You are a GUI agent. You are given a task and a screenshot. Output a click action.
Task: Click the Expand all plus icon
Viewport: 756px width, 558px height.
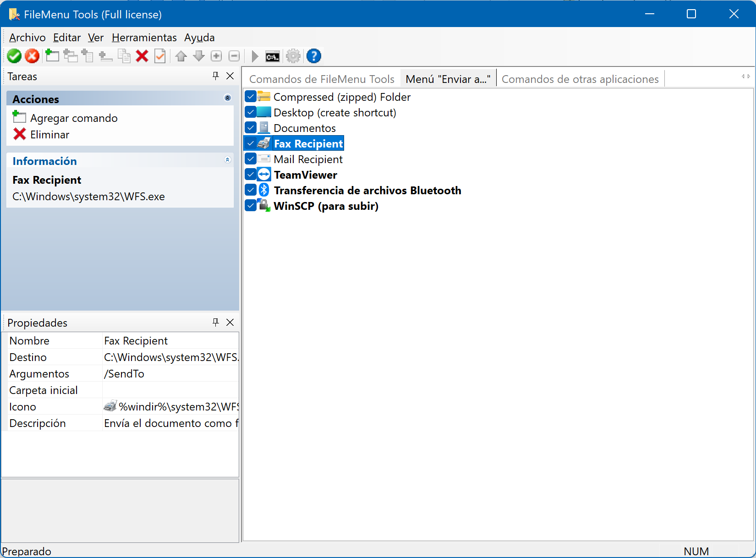tap(216, 56)
